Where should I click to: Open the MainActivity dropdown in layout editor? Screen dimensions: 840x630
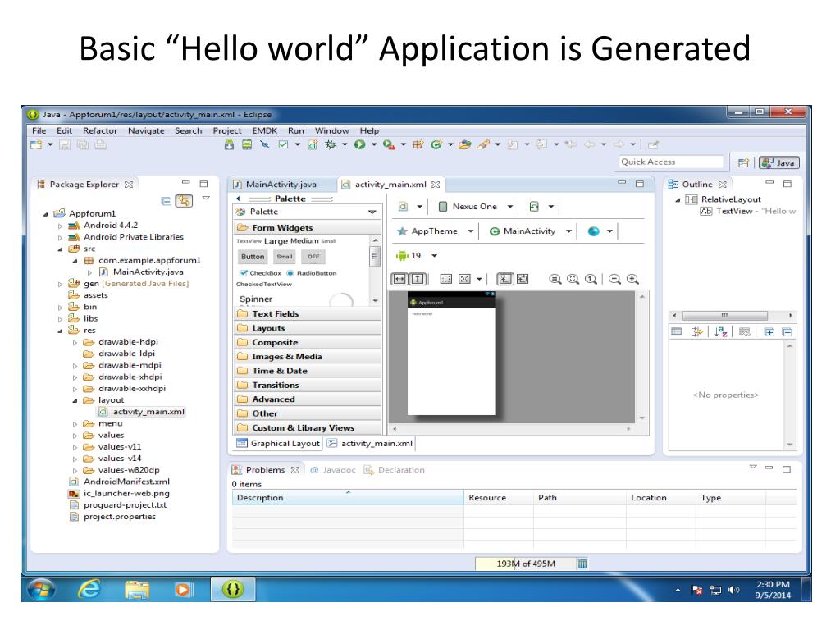point(531,231)
